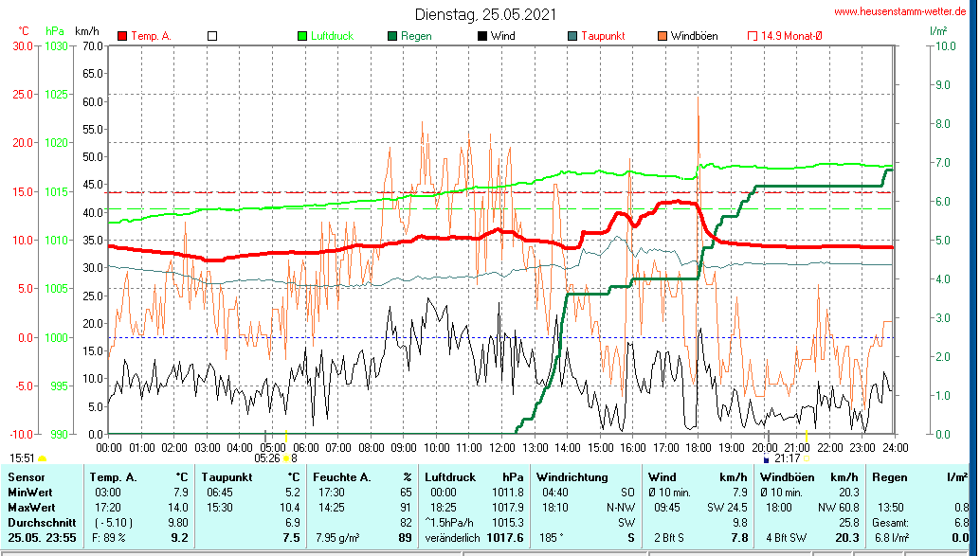Select the empty white legend swatch

[212, 36]
